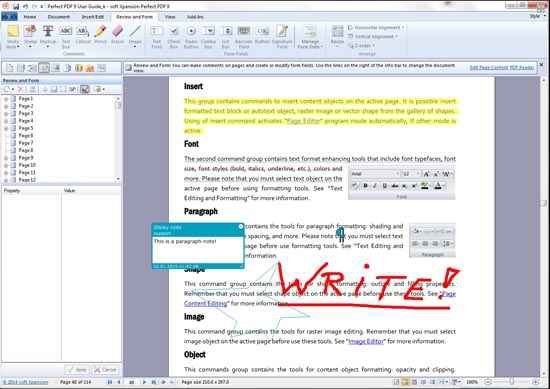Activate the Pencil tool
550x389 pixels.
point(100,34)
